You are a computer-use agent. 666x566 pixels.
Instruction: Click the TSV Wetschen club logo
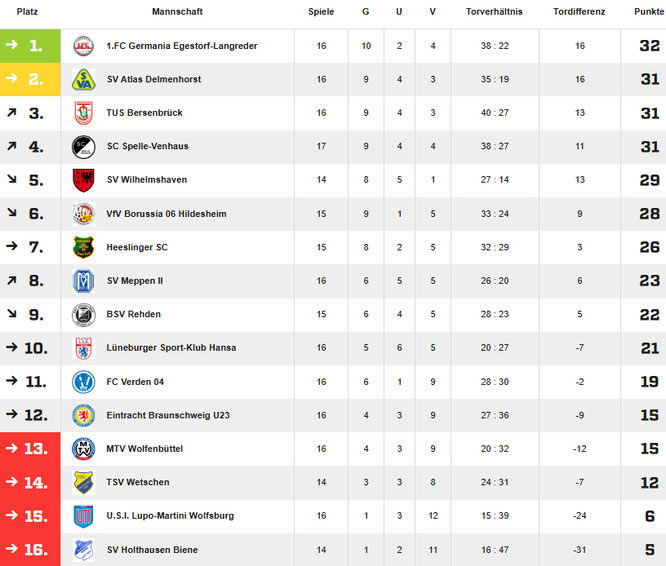click(x=83, y=482)
